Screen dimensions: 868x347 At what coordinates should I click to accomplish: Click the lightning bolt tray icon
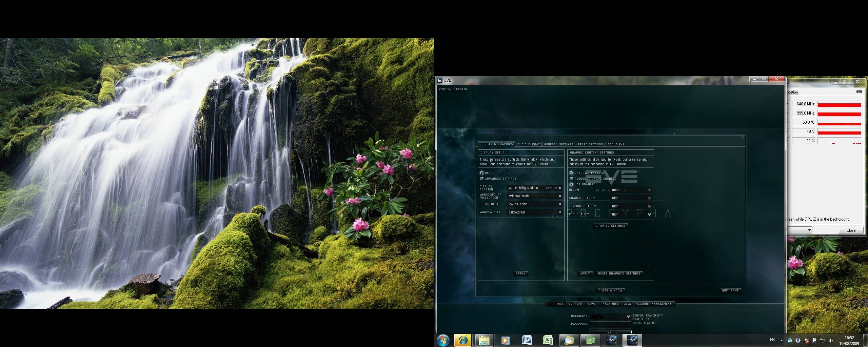tap(798, 341)
